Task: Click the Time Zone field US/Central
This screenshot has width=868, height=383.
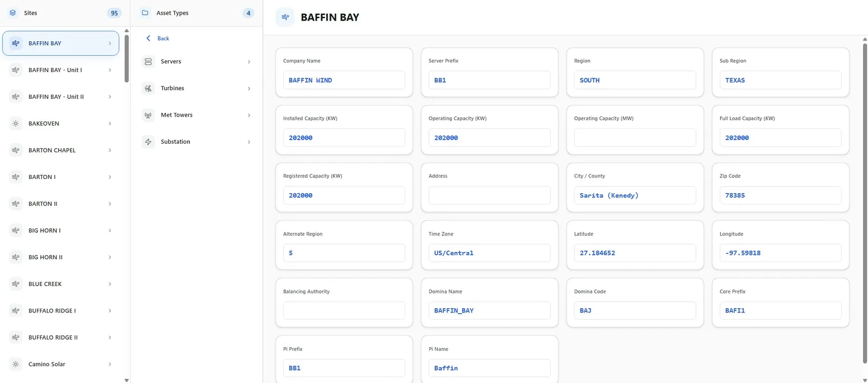Action: click(x=489, y=253)
